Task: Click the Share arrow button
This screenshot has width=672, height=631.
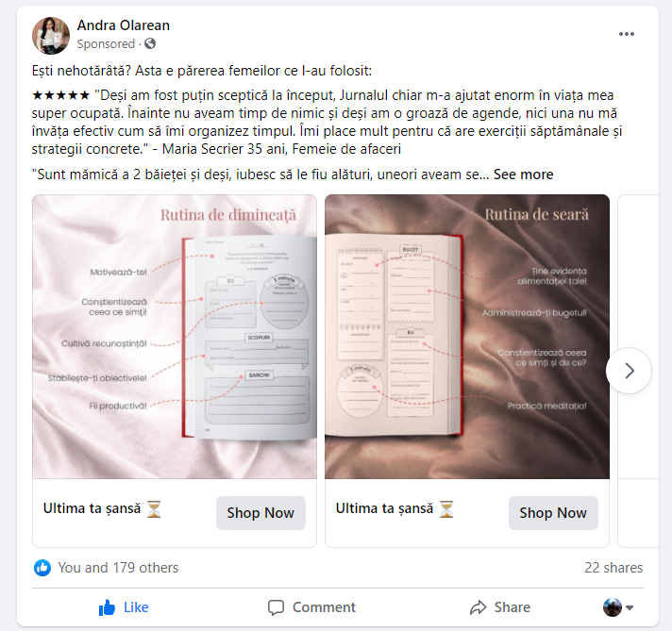Action: tap(499, 607)
